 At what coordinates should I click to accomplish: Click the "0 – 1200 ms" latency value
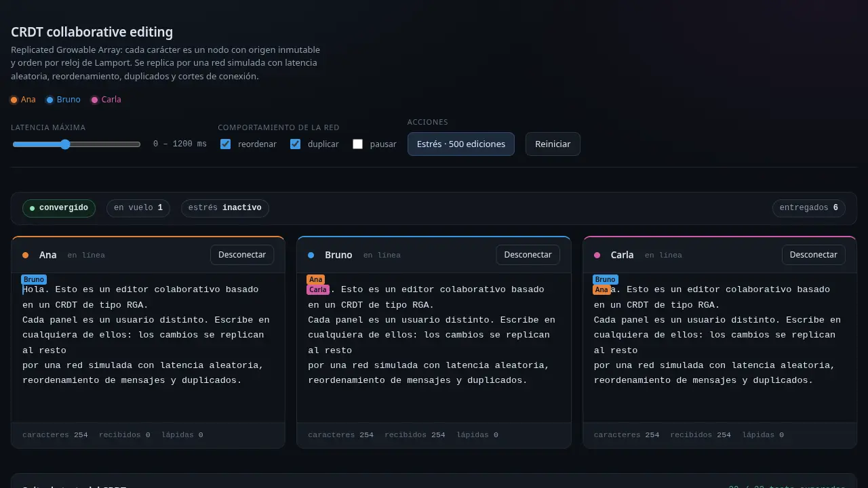(x=180, y=144)
